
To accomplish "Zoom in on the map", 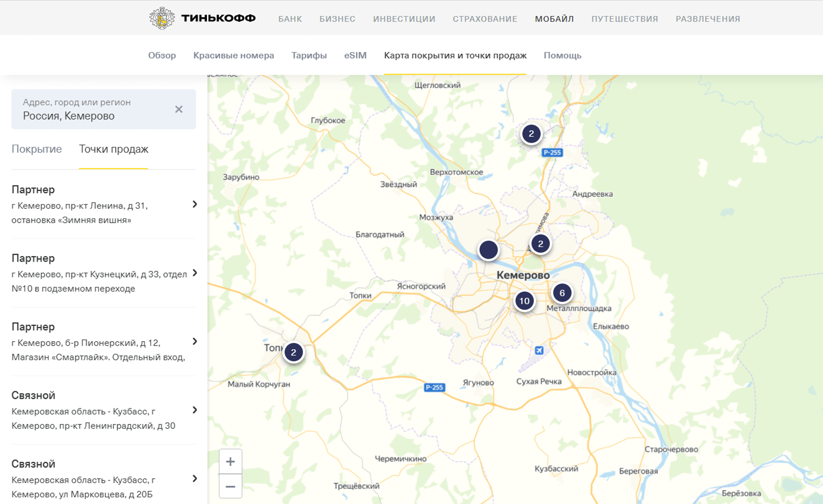I will click(x=230, y=461).
